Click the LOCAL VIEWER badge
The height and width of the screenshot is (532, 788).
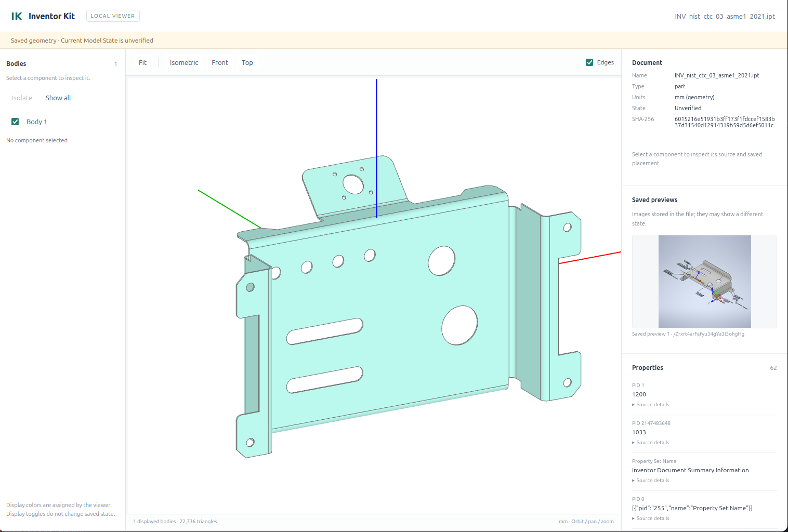click(x=113, y=16)
